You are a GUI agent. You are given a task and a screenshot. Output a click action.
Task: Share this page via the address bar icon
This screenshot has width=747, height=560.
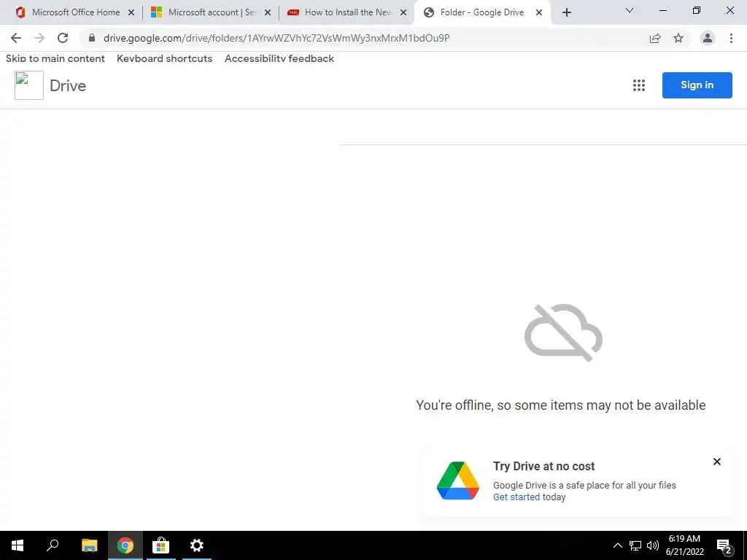[655, 38]
